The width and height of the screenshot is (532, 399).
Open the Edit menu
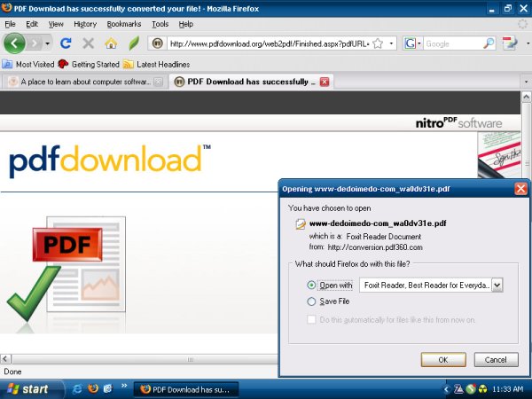[32, 24]
